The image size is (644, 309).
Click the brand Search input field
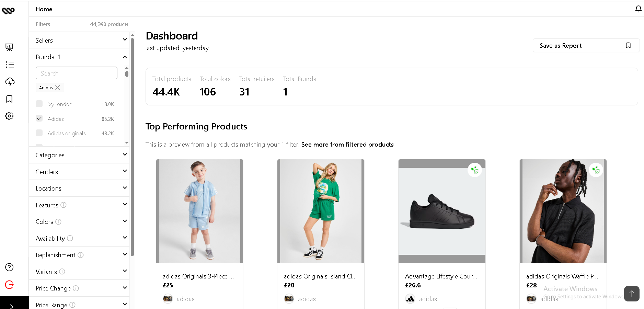click(x=77, y=73)
